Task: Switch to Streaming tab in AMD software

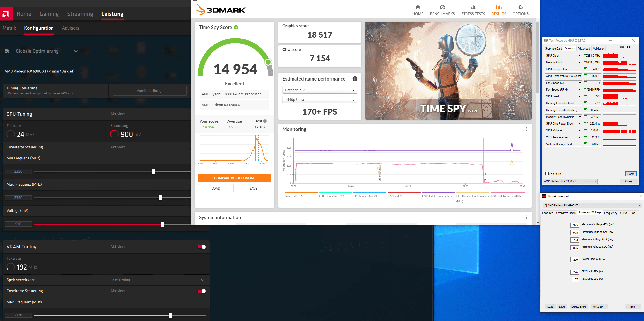Action: (x=80, y=14)
